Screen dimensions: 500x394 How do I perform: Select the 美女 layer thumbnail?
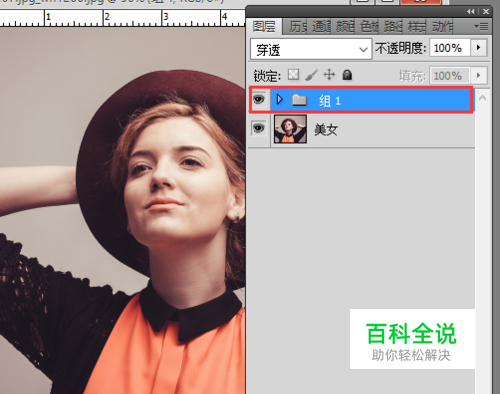[290, 129]
